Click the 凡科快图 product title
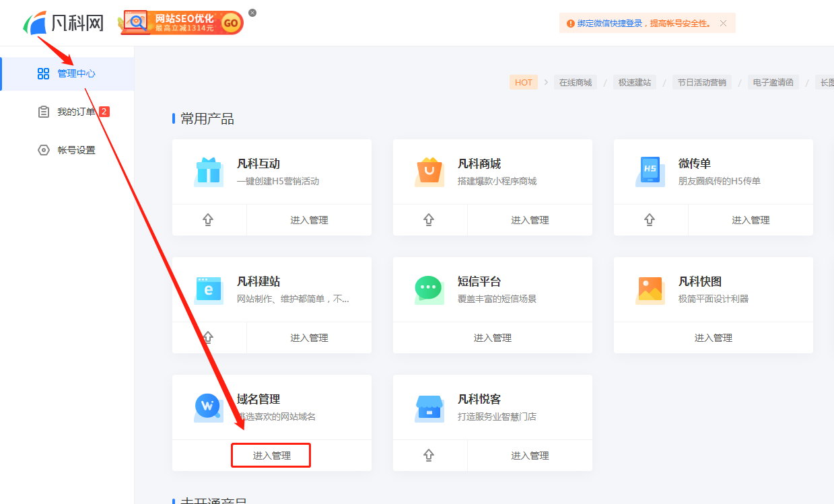This screenshot has width=834, height=504. click(x=700, y=282)
